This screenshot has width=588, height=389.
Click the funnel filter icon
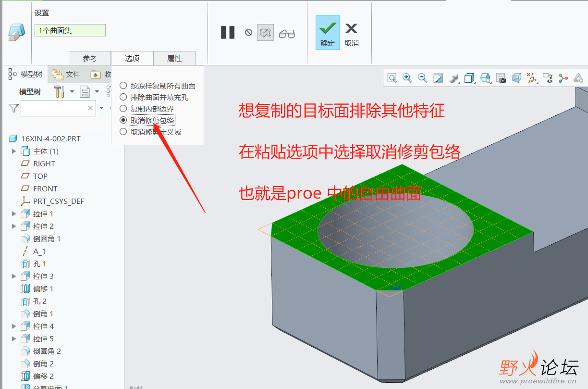(14, 108)
